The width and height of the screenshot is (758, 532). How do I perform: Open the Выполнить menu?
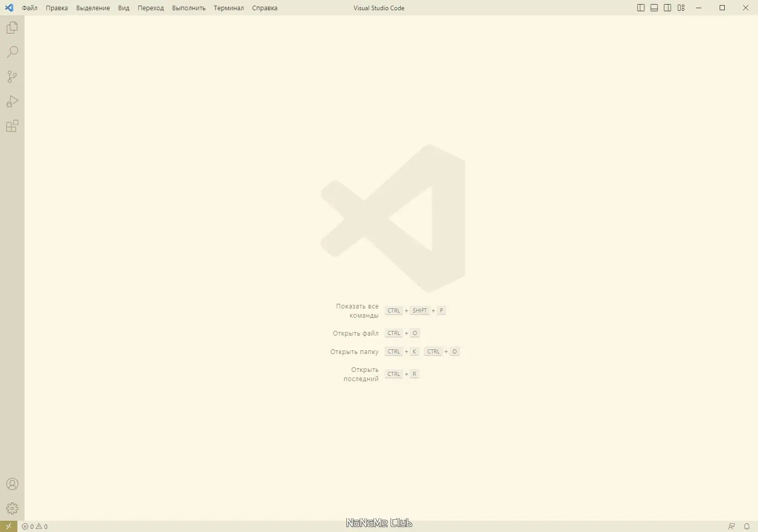[189, 8]
